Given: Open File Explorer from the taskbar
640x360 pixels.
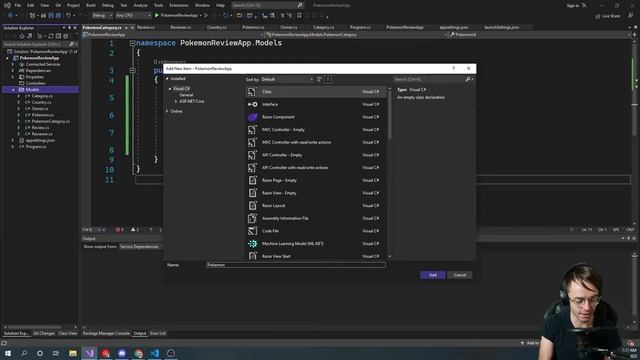Looking at the screenshot, I should (73, 353).
